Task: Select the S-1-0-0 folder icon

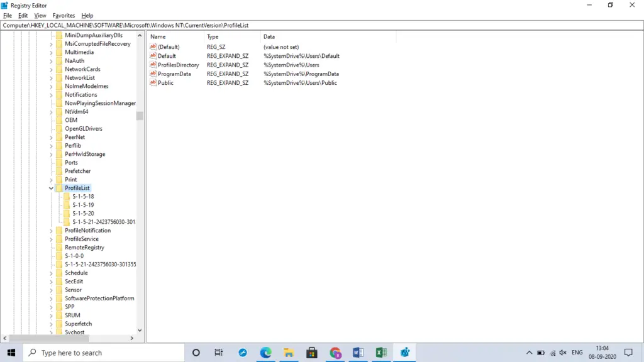Action: pyautogui.click(x=59, y=256)
